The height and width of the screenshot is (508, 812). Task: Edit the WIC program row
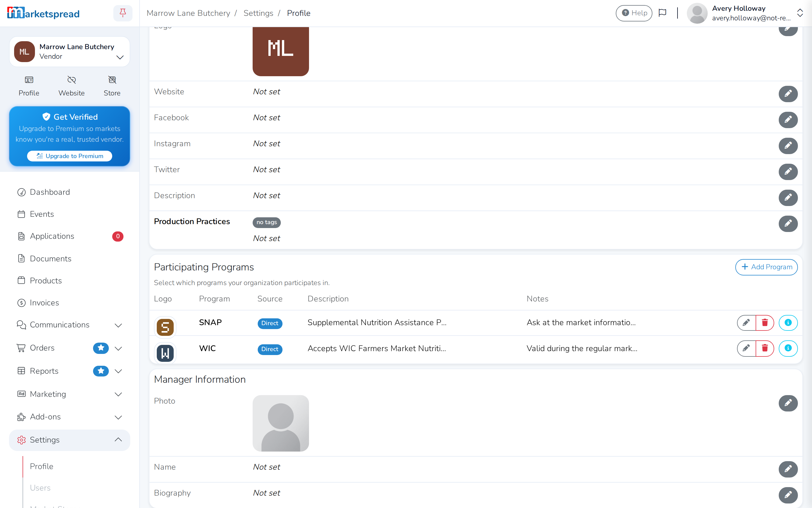746,348
